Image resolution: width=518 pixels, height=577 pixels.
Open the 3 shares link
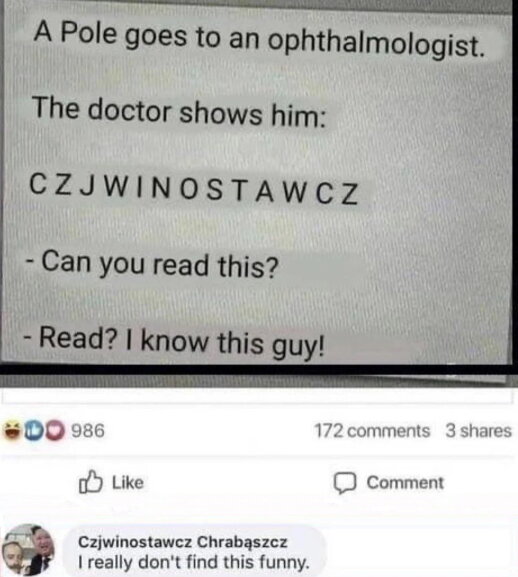[479, 431]
